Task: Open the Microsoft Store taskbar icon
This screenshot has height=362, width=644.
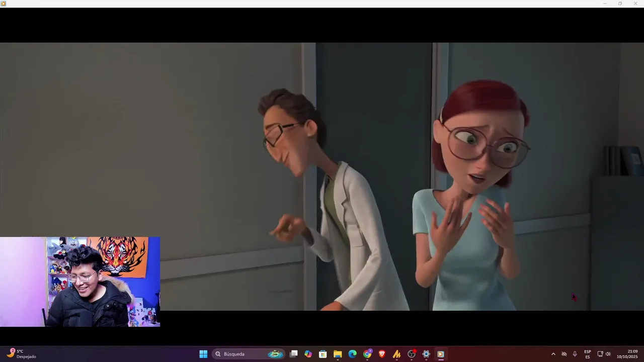Action: [x=323, y=354]
